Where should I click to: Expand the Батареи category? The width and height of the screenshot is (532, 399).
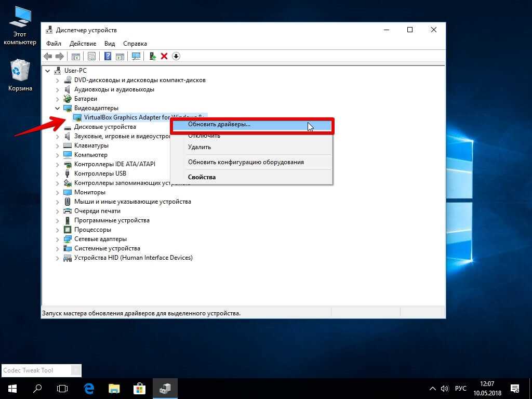pyautogui.click(x=58, y=99)
